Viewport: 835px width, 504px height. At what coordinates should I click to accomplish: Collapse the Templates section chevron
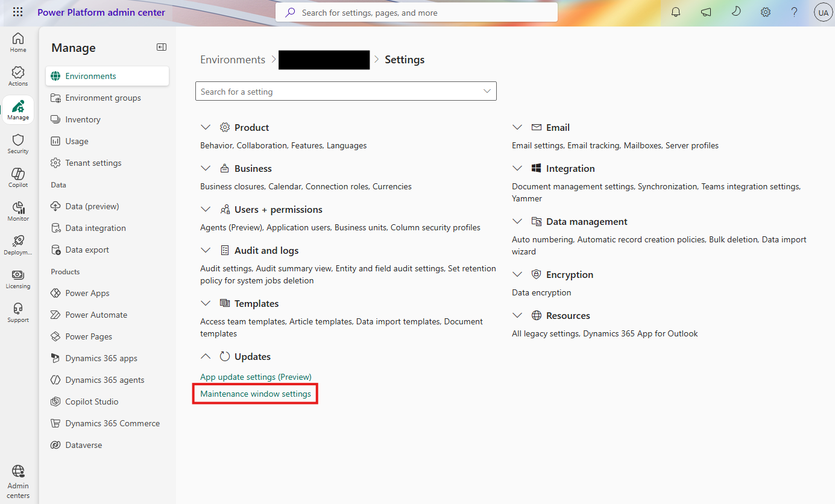pyautogui.click(x=206, y=304)
